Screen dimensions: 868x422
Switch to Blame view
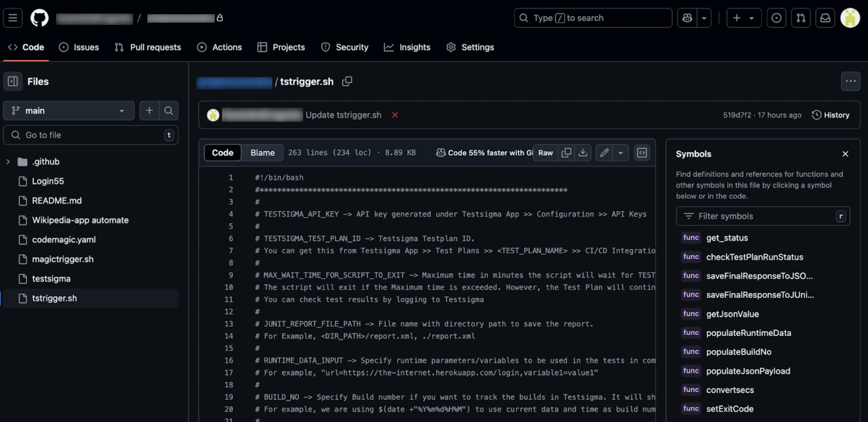(x=262, y=153)
